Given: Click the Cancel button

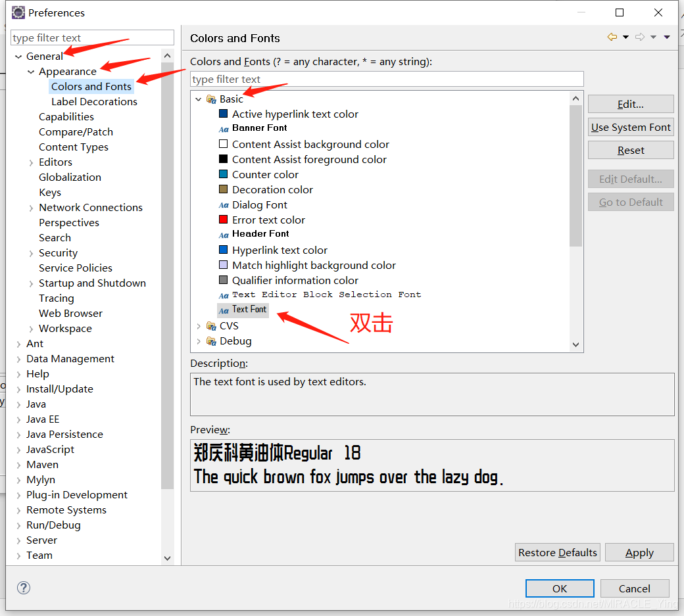Looking at the screenshot, I should click(x=635, y=588).
